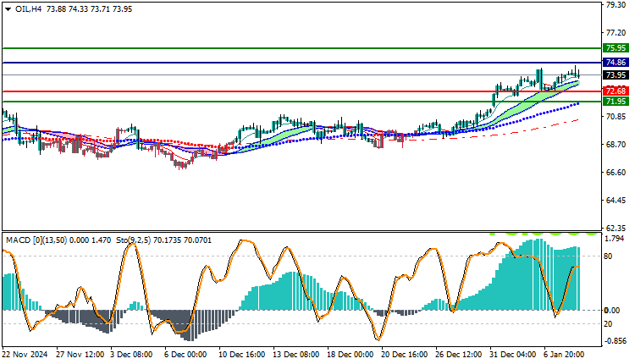Click the 6 Jan 20:00 time label
Viewport: 635px width, 364px height.
click(x=564, y=355)
